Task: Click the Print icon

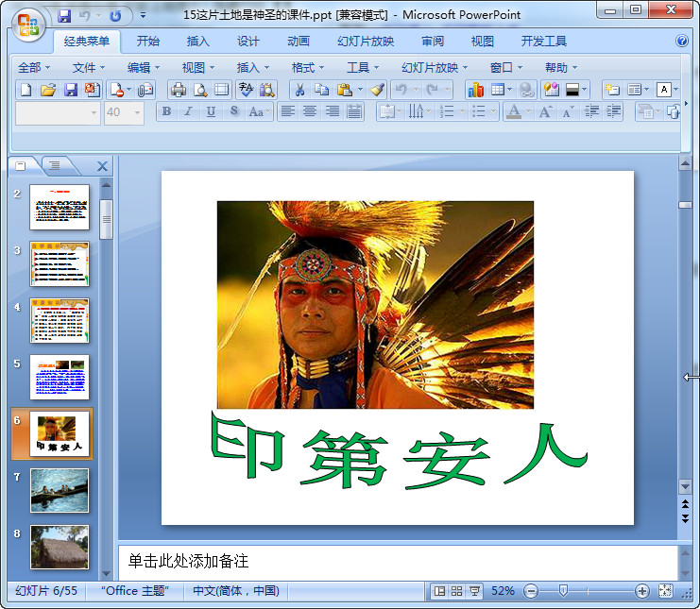Action: (x=179, y=90)
